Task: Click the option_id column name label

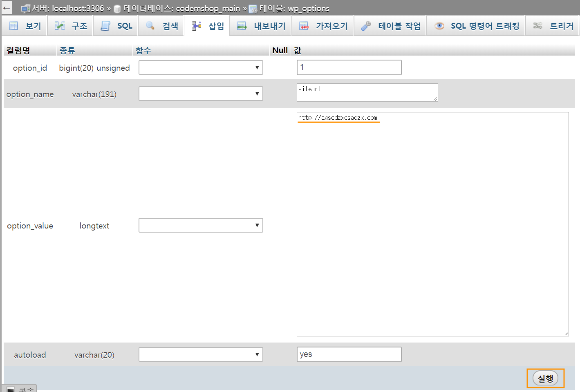Action: (30, 68)
